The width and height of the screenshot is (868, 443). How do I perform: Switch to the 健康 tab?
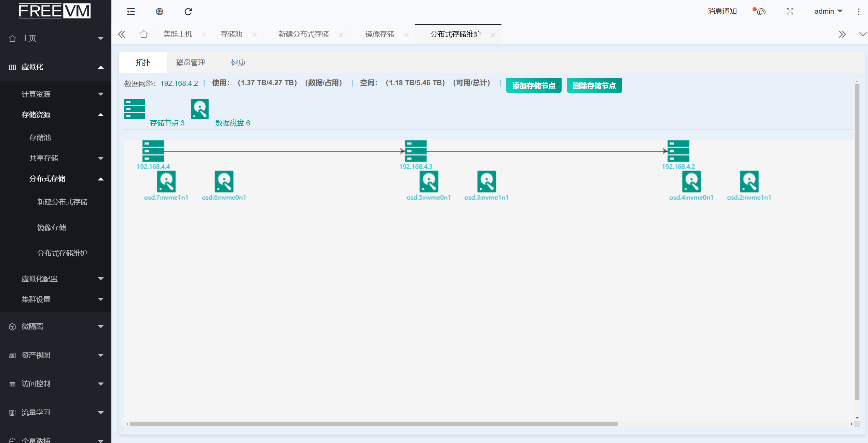(238, 63)
